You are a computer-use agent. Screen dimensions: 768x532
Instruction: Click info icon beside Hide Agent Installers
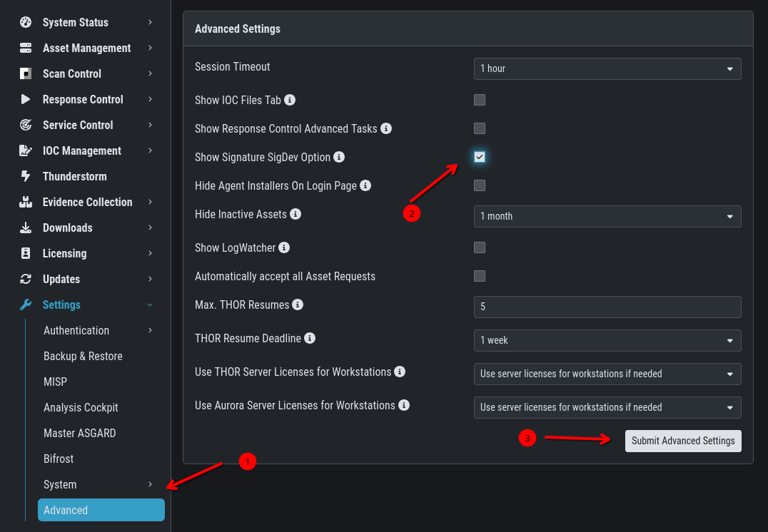365,185
